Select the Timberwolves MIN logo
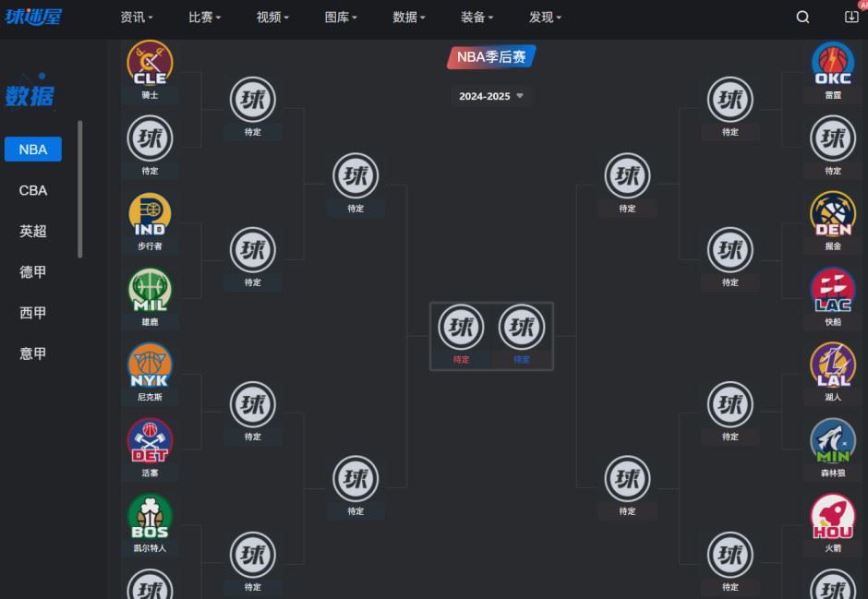The image size is (868, 599). click(x=833, y=441)
